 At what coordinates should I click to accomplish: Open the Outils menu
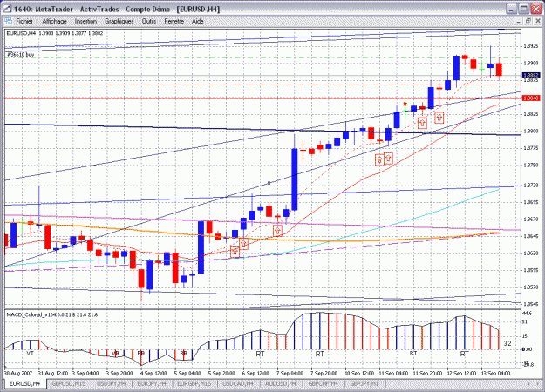pyautogui.click(x=149, y=21)
